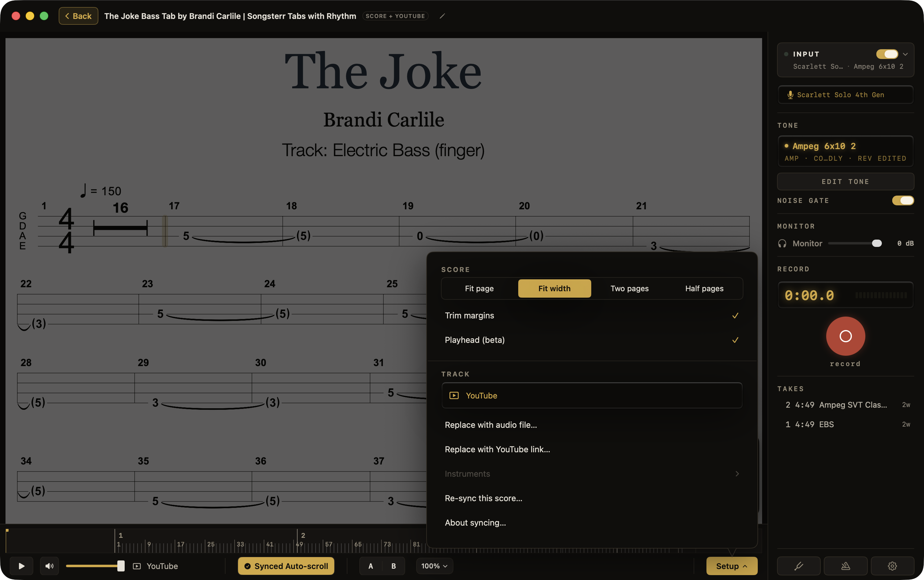Adjust the playback volume slider
The image size is (924, 580).
click(95, 566)
